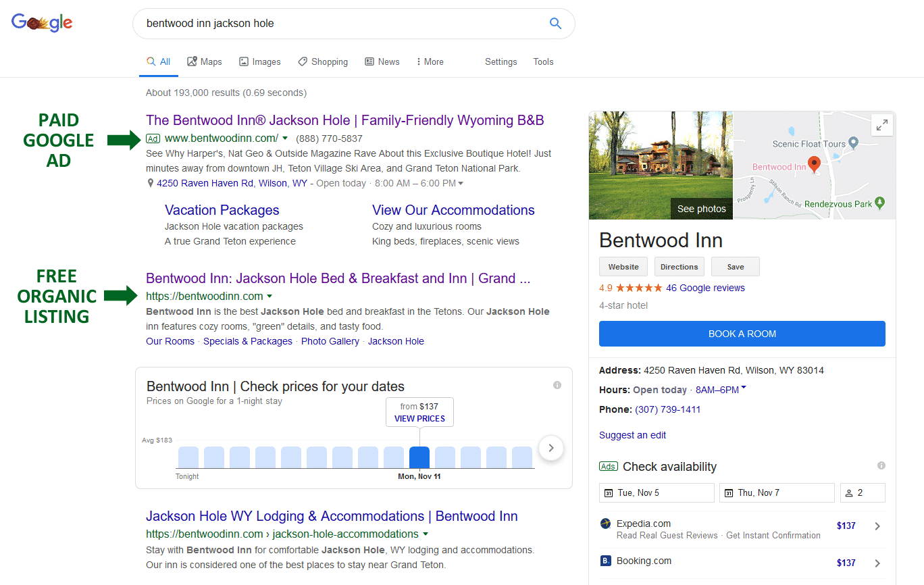Image resolution: width=924 pixels, height=585 pixels.
Task: Save Bentwood Inn with Save button
Action: [735, 267]
